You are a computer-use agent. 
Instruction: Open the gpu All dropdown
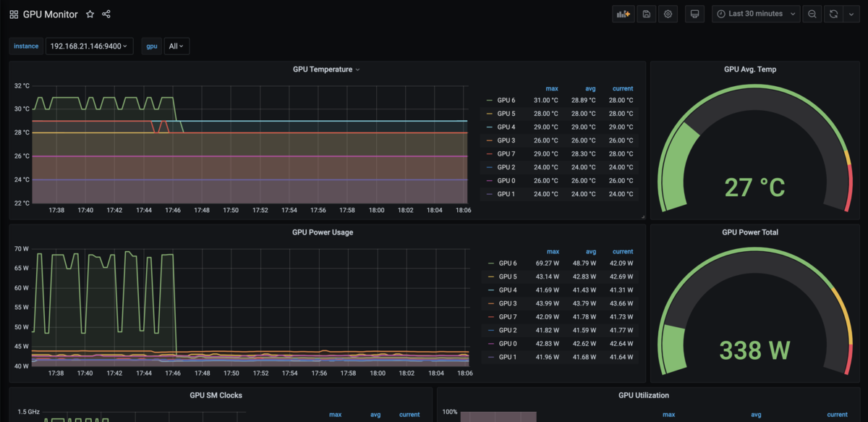click(176, 46)
